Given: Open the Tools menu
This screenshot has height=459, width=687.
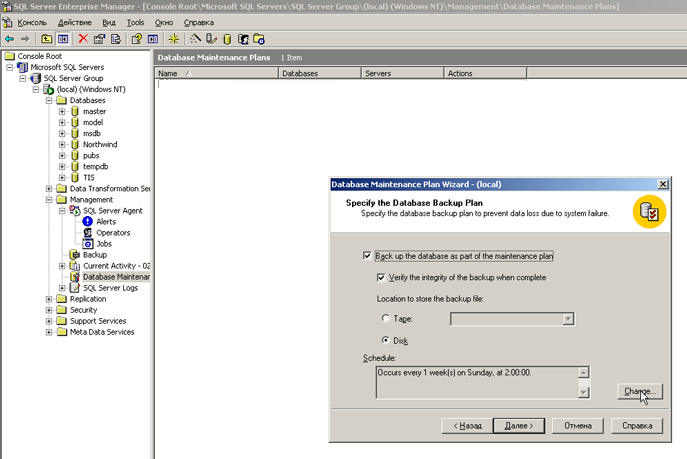Looking at the screenshot, I should point(135,22).
